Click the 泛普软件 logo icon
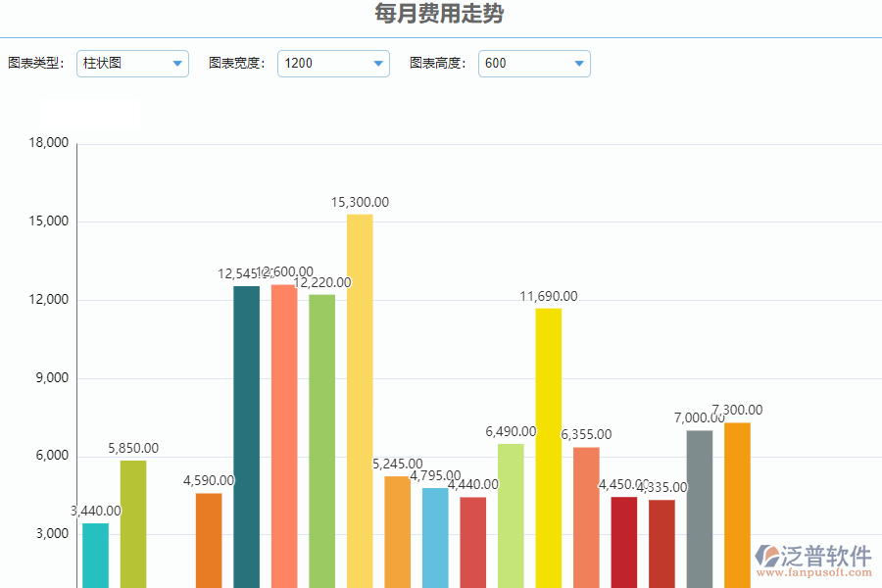Viewport: 882px width, 588px height. (766, 554)
